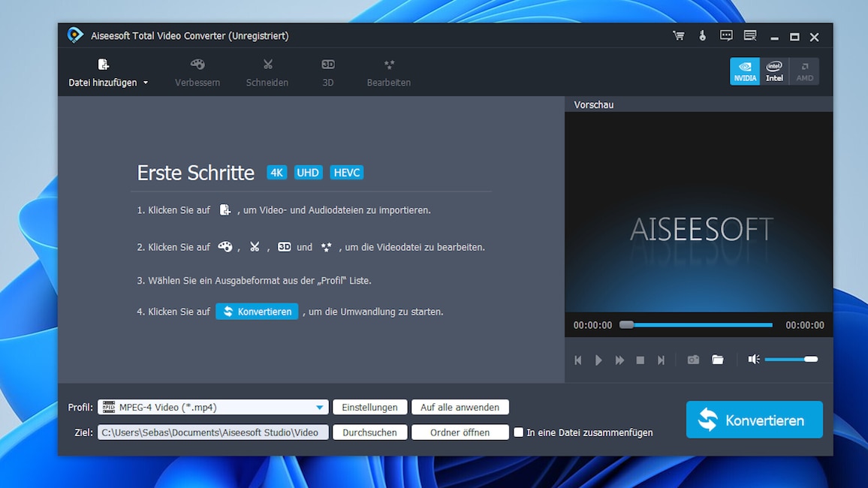Fast forward the preview video

619,360
